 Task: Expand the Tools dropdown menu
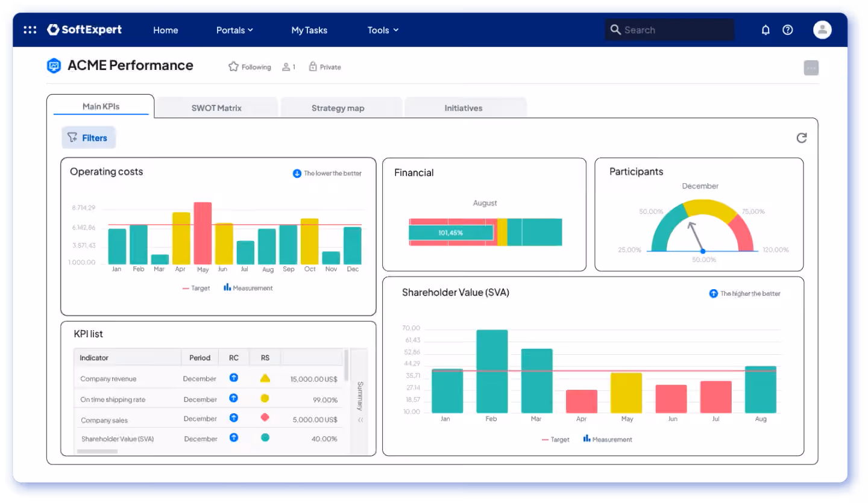(383, 30)
